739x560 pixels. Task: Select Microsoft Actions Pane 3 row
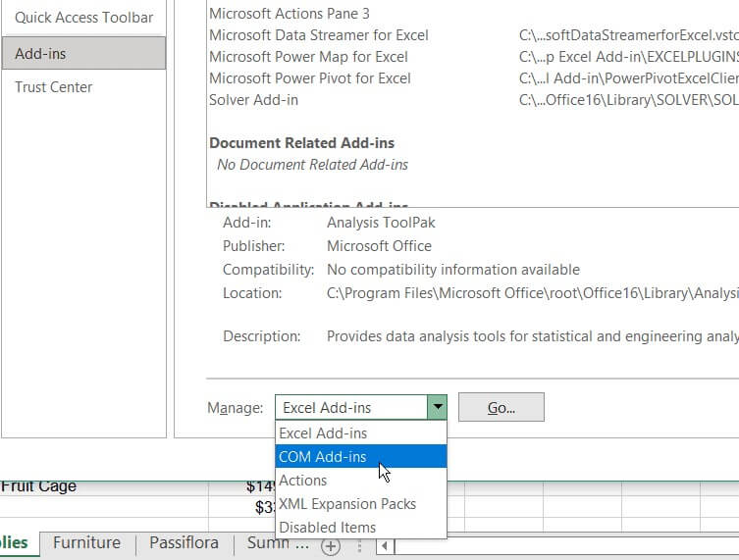[290, 13]
